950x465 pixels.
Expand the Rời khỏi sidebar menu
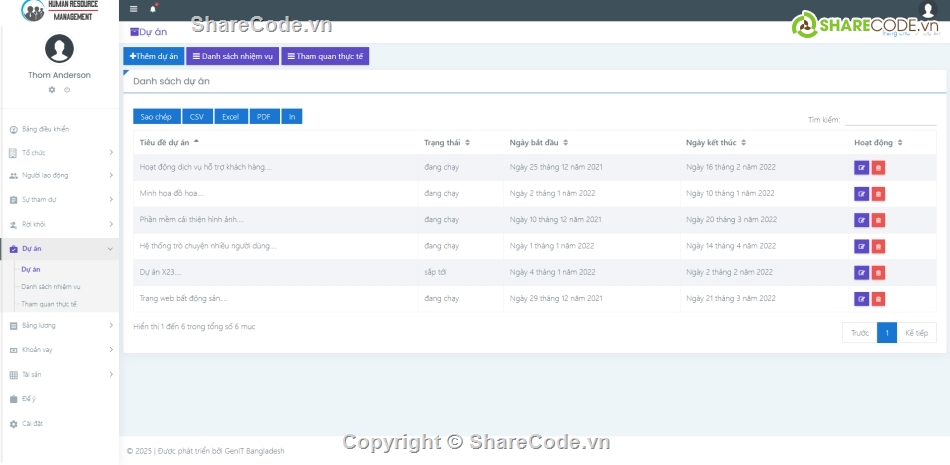pos(59,224)
